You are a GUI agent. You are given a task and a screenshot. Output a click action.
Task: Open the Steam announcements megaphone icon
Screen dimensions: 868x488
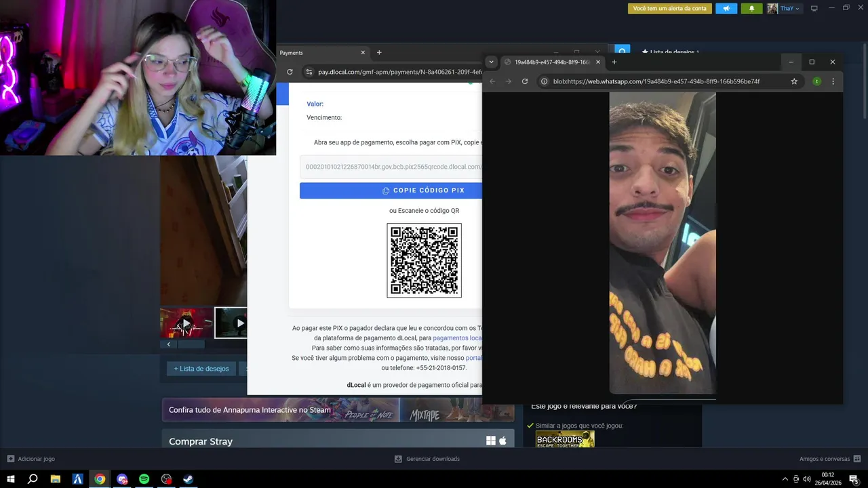pos(726,8)
